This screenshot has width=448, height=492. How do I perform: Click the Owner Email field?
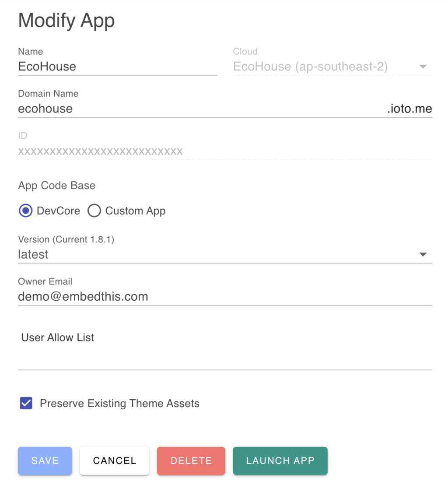click(225, 296)
